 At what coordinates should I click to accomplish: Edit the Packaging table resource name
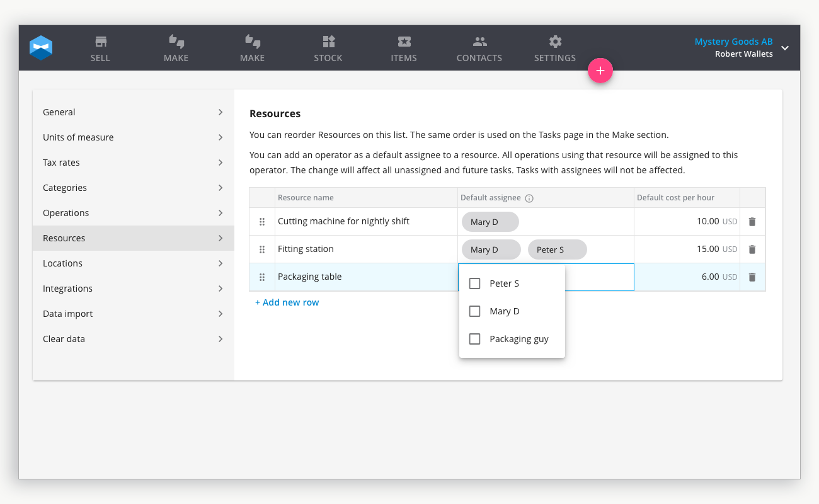click(x=366, y=277)
